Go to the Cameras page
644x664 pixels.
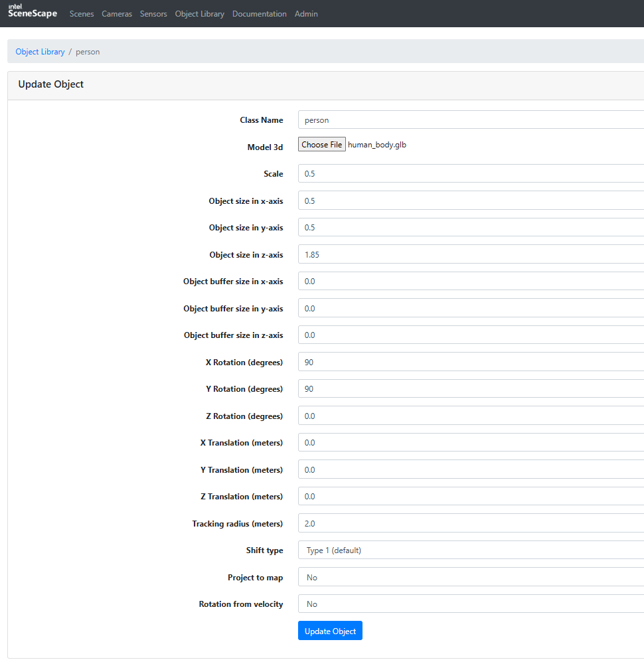pyautogui.click(x=117, y=14)
